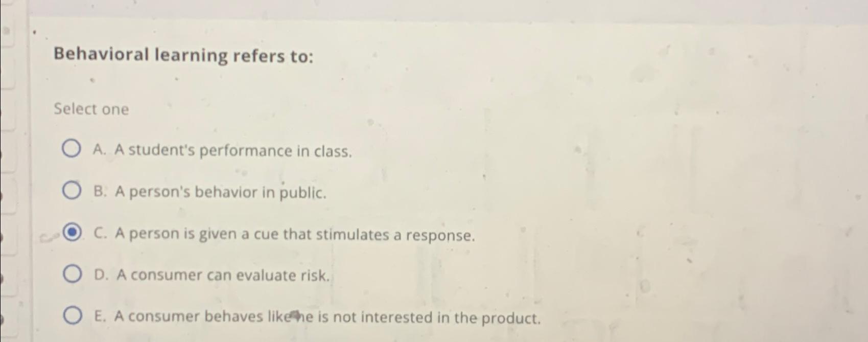
Task: Click the selected radio button beside option C
Action: tap(71, 233)
